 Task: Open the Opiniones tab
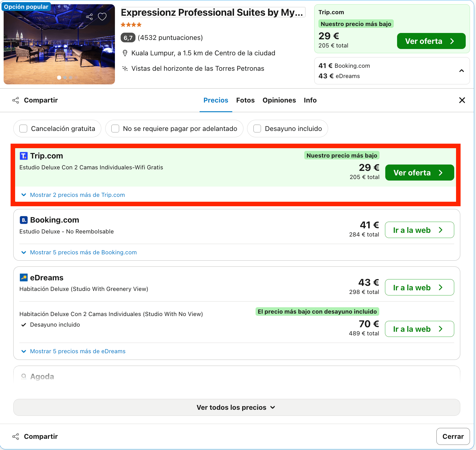279,100
